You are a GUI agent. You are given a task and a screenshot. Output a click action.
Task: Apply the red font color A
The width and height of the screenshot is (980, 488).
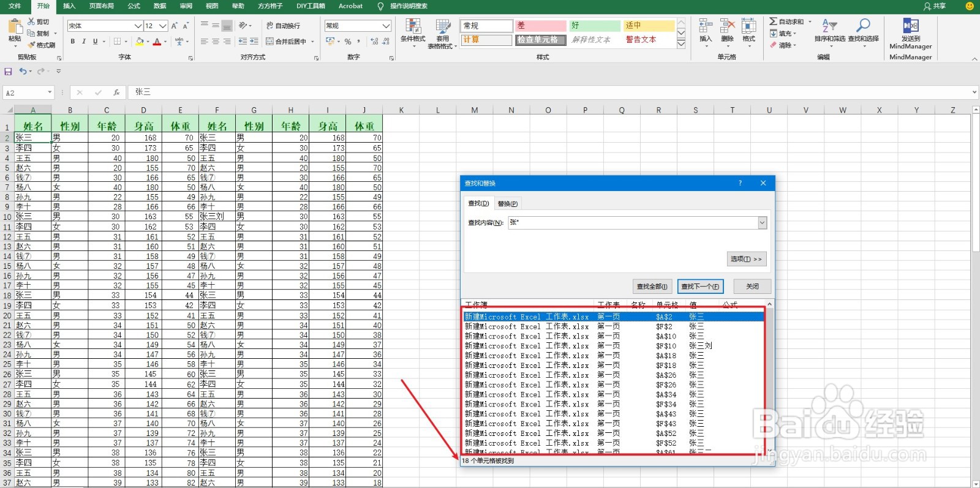point(157,42)
